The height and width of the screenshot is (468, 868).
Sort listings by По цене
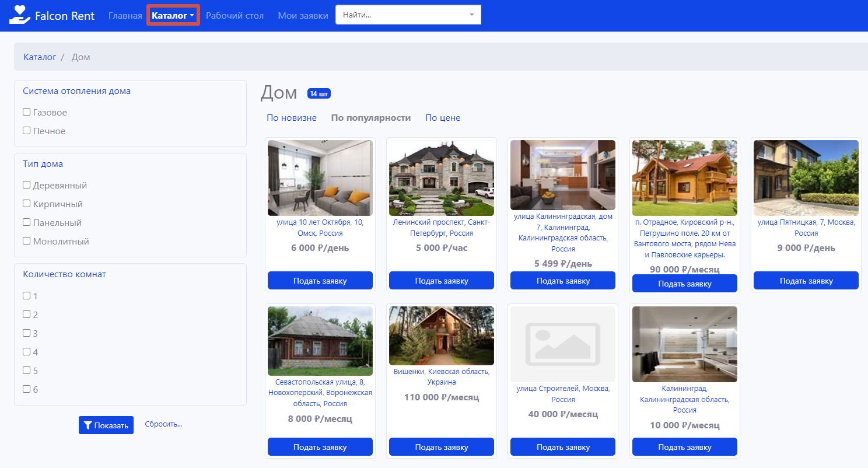(x=443, y=118)
